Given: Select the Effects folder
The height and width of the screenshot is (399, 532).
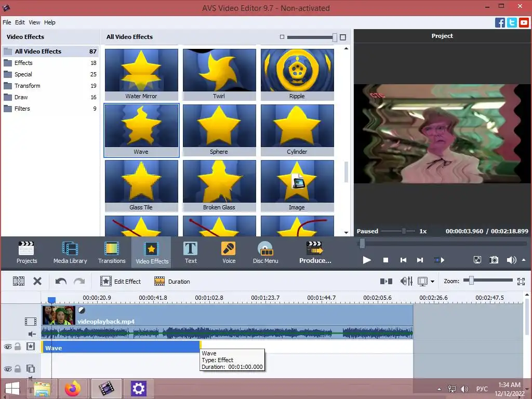Looking at the screenshot, I should tap(50, 63).
